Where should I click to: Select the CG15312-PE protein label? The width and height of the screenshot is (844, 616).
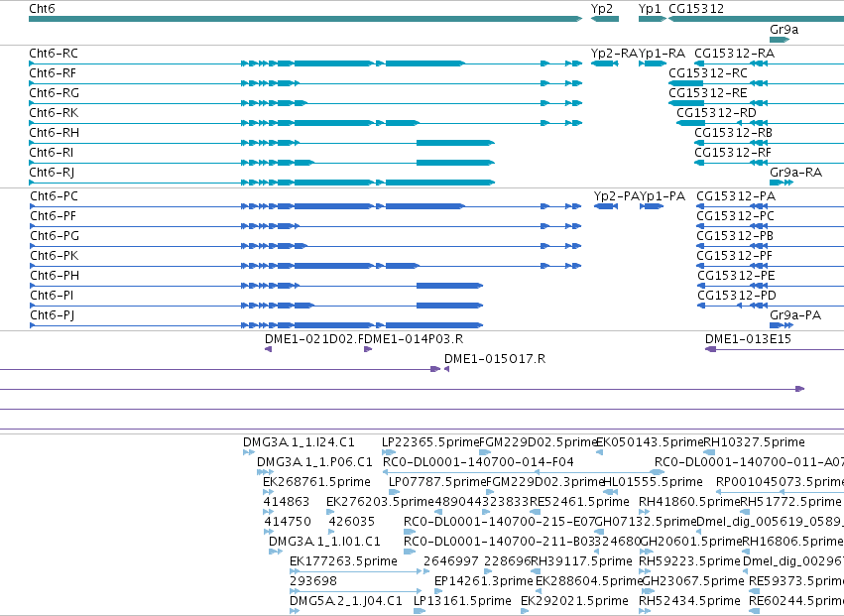pyautogui.click(x=736, y=275)
